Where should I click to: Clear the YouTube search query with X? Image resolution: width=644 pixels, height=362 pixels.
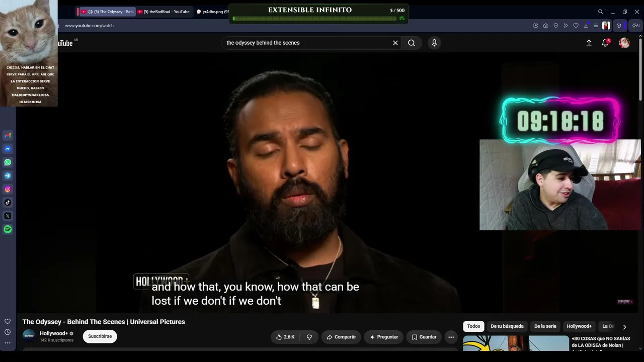(395, 43)
